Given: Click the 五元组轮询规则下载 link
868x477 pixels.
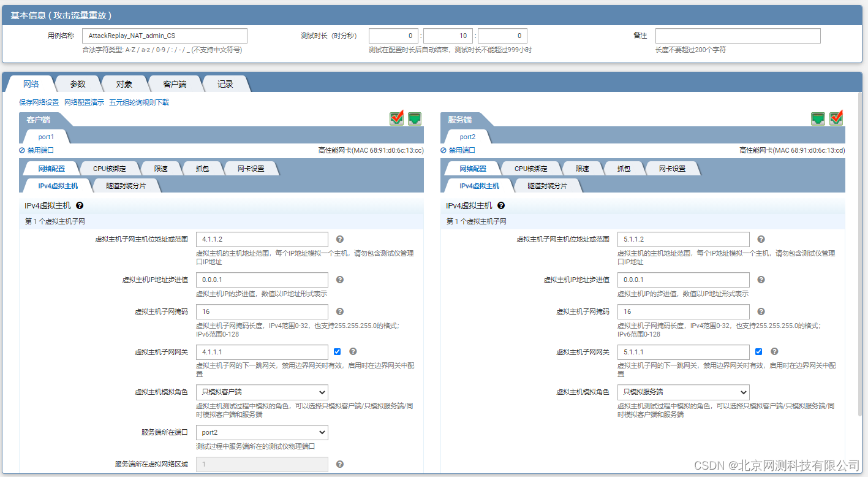Looking at the screenshot, I should point(139,102).
